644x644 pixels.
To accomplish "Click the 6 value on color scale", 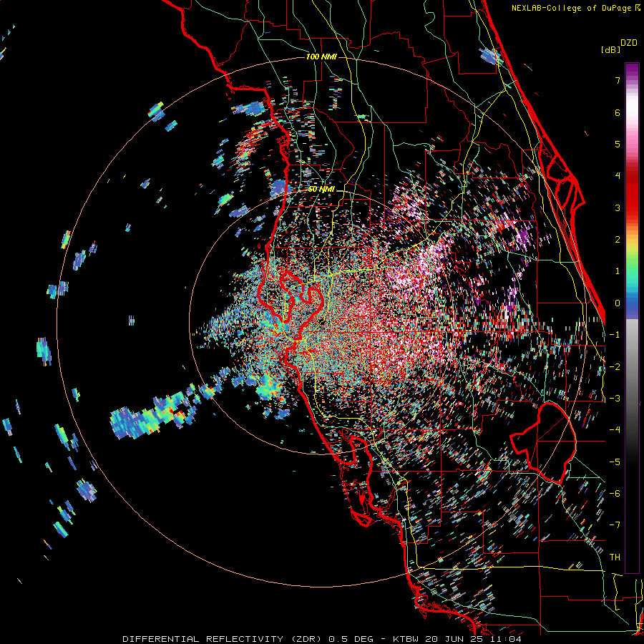I will point(618,112).
